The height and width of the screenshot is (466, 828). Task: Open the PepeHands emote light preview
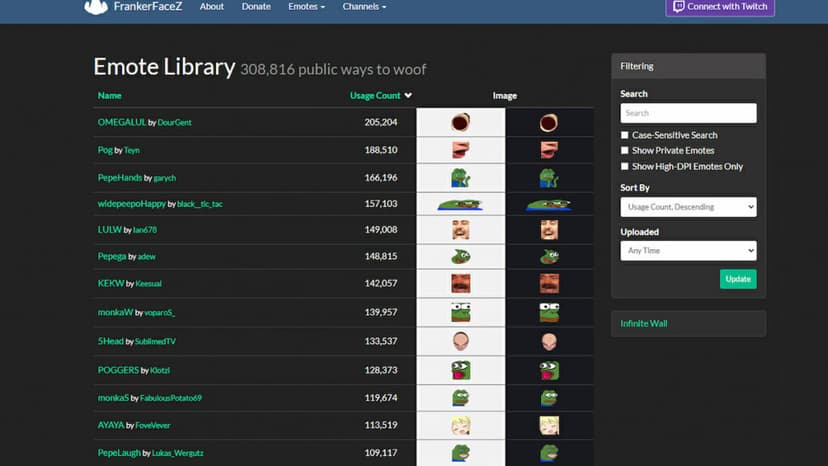click(460, 178)
